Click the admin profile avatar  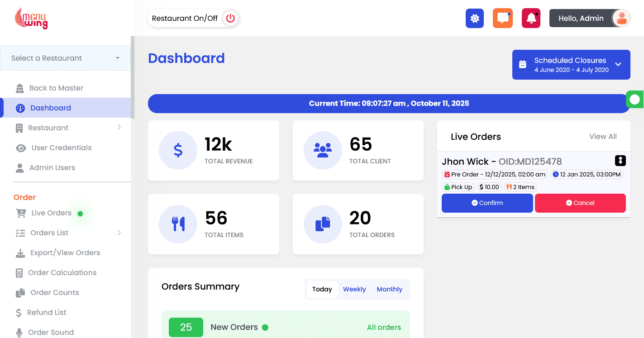(x=621, y=19)
